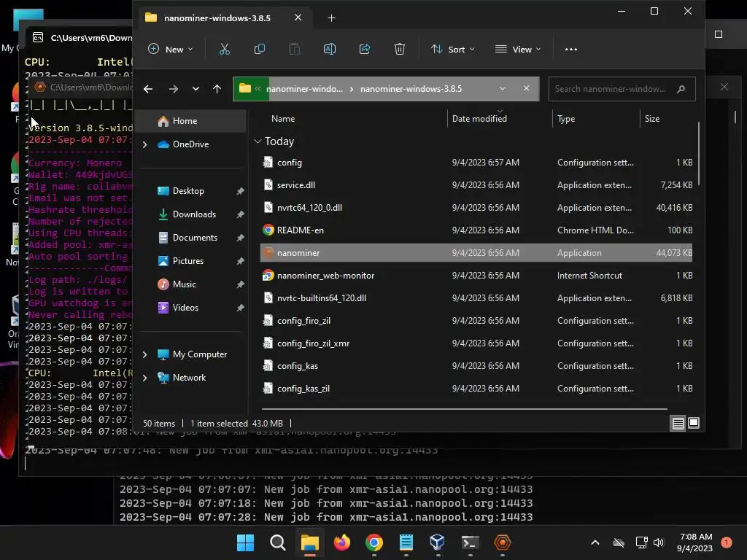Go back with the left arrow

point(148,89)
